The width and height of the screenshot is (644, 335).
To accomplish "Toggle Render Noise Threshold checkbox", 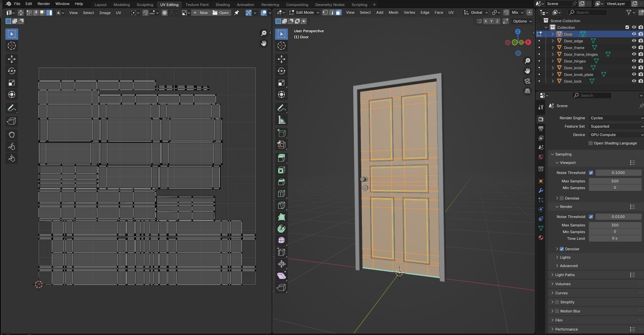I will tap(591, 217).
